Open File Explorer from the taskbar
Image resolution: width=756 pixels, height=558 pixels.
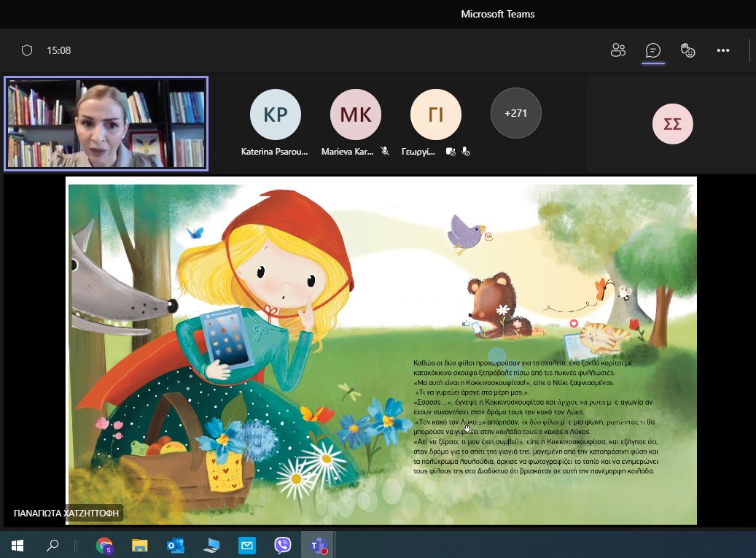[x=140, y=546]
